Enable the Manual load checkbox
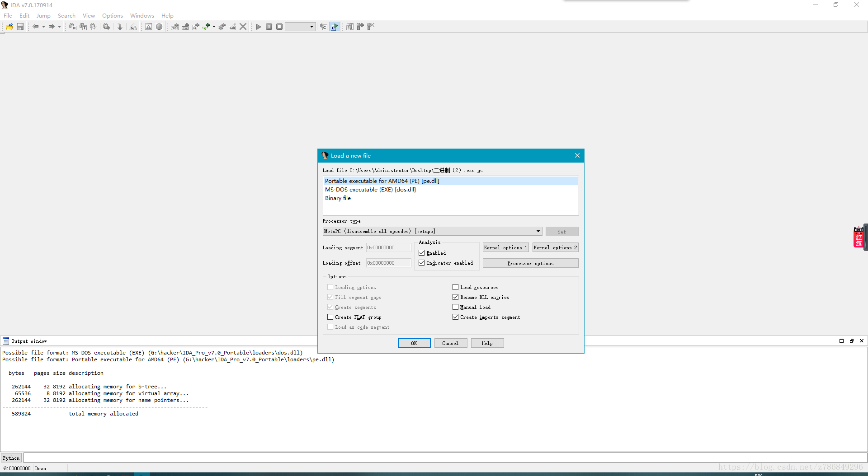The height and width of the screenshot is (476, 868). (456, 307)
